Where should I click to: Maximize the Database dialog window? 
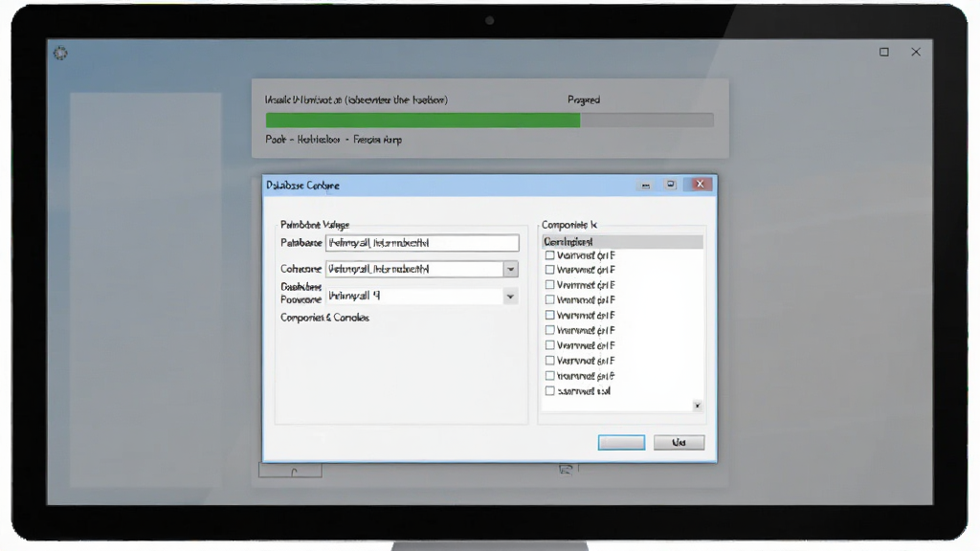671,185
